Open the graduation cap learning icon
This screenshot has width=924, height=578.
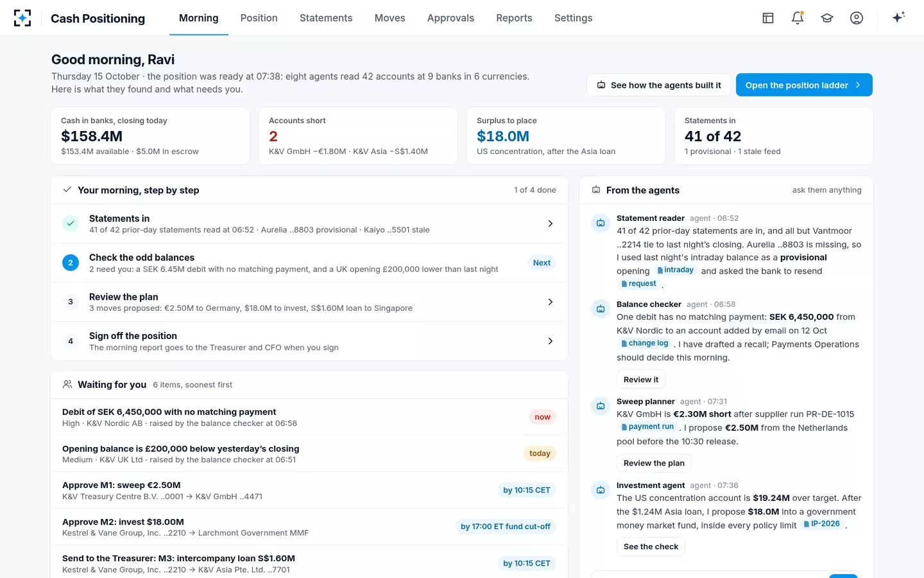coord(827,18)
